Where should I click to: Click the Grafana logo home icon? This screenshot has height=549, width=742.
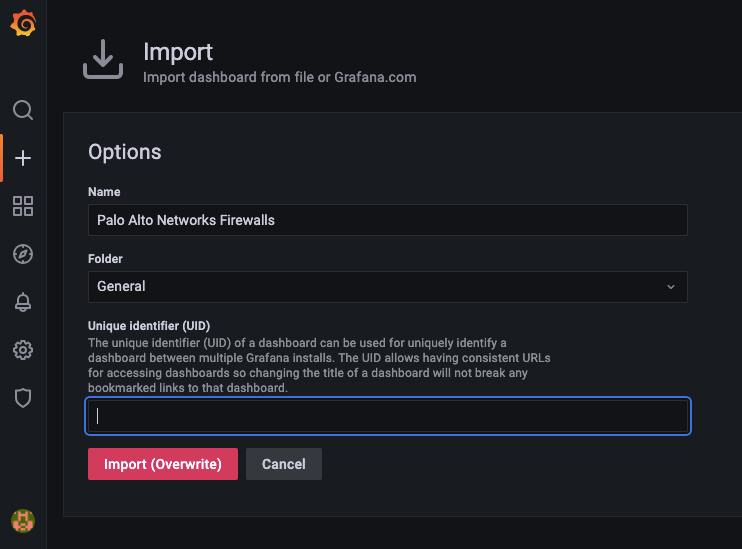23,24
